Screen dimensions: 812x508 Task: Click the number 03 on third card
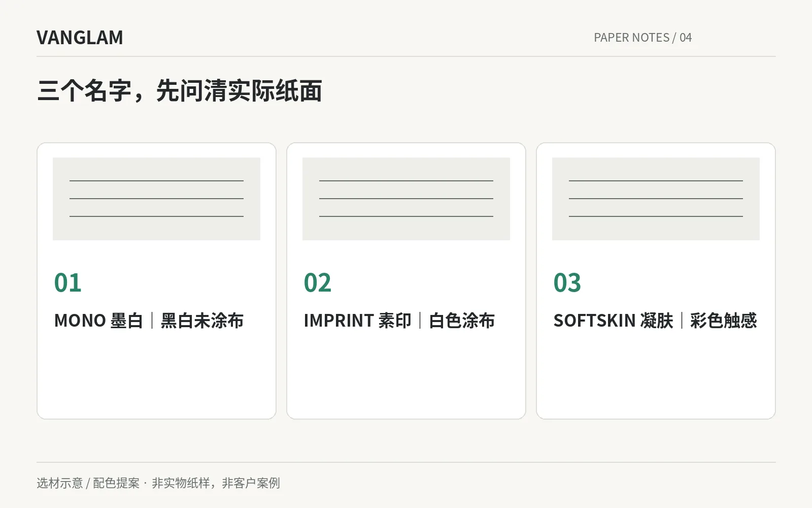[567, 282]
